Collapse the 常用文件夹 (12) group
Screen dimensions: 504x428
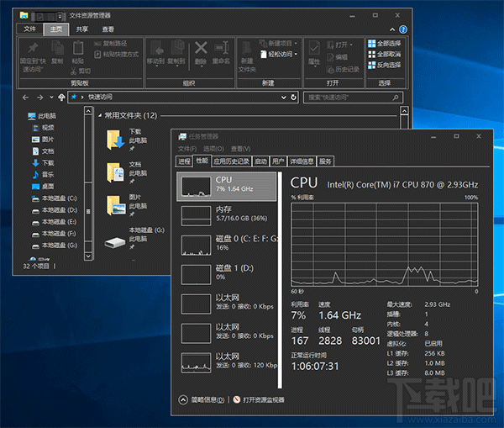[99, 115]
